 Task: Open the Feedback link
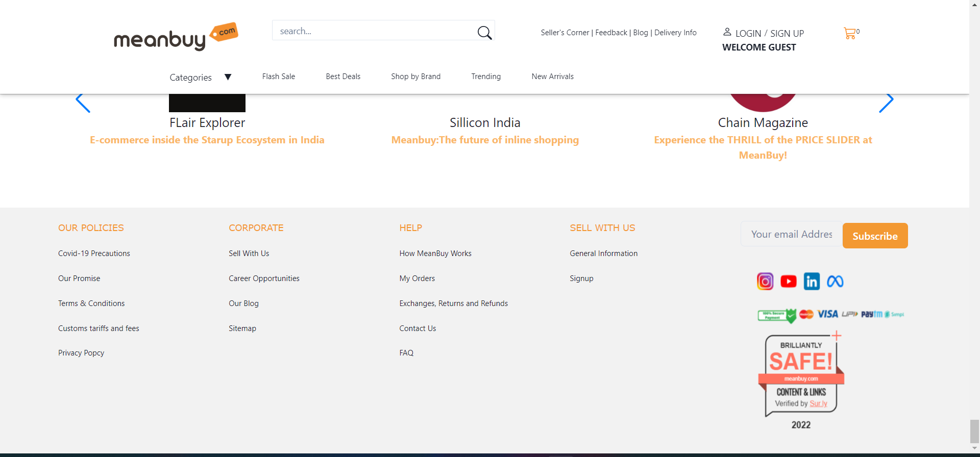[x=611, y=33]
